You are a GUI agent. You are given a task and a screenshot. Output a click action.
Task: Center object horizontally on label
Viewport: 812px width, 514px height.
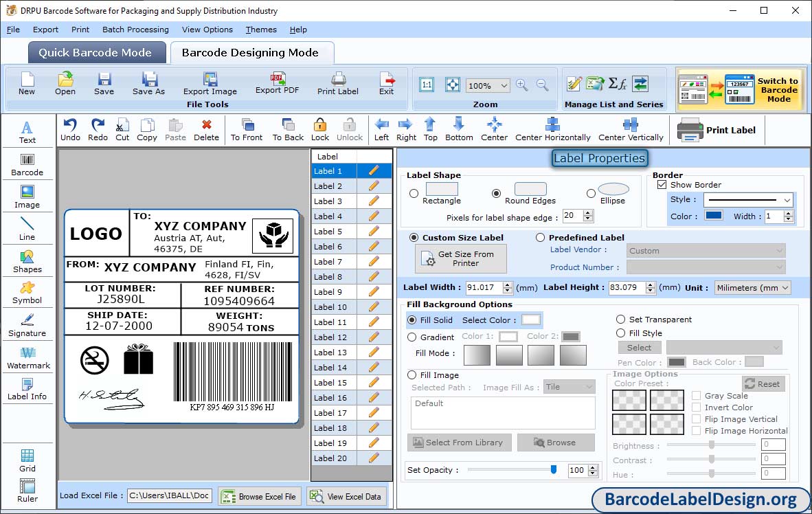point(552,130)
